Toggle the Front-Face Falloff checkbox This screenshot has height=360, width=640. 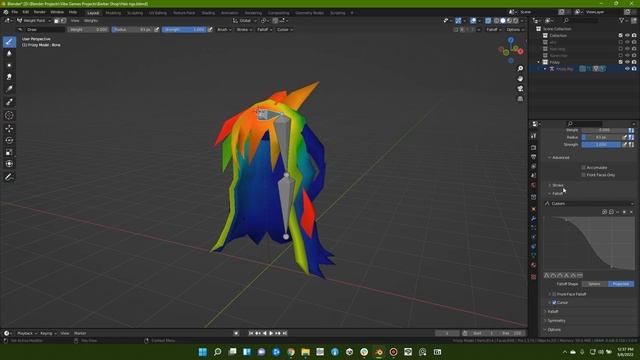(x=554, y=294)
